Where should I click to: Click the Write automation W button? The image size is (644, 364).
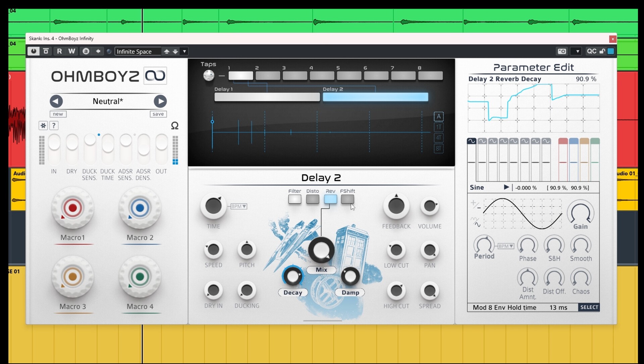click(71, 51)
